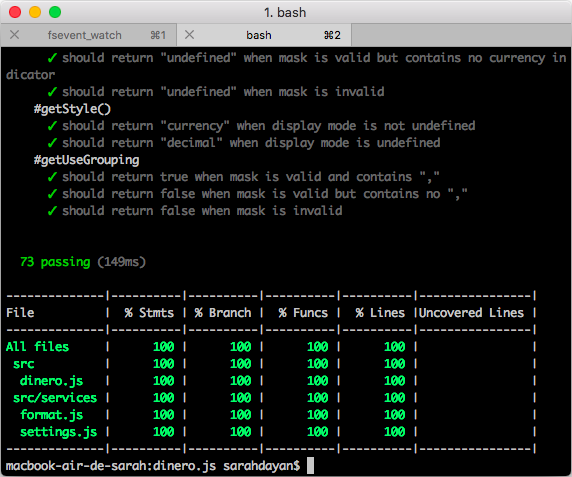The image size is (572, 477).
Task: Click the green zoom window button
Action: point(55,12)
